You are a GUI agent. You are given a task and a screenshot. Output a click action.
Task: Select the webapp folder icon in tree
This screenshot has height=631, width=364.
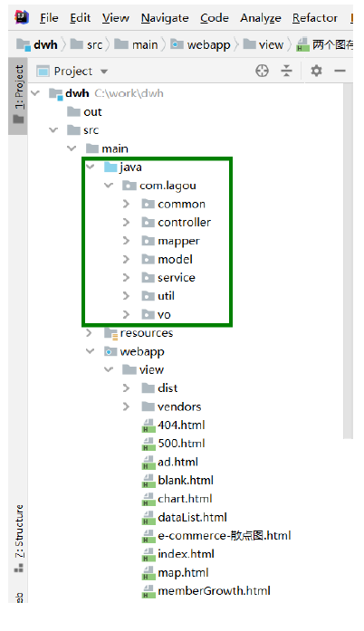pos(110,352)
